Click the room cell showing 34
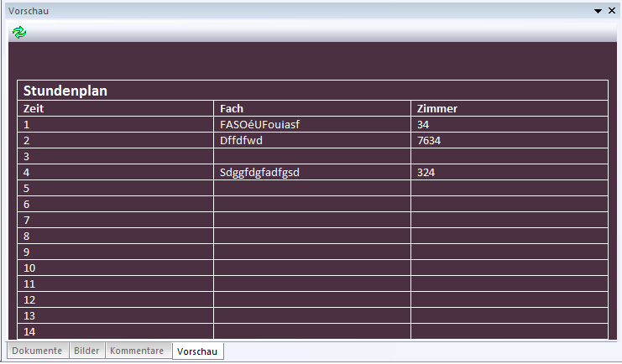The height and width of the screenshot is (364, 622). point(423,124)
